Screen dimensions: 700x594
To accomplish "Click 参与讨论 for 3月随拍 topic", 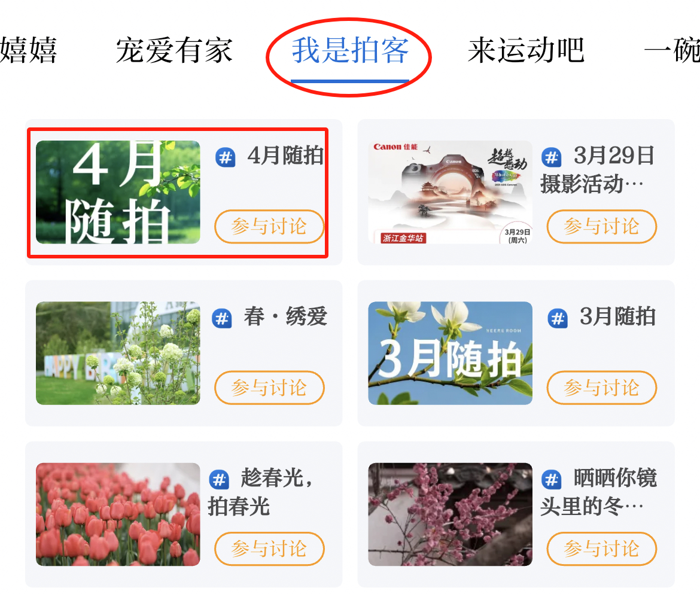I will tap(601, 388).
